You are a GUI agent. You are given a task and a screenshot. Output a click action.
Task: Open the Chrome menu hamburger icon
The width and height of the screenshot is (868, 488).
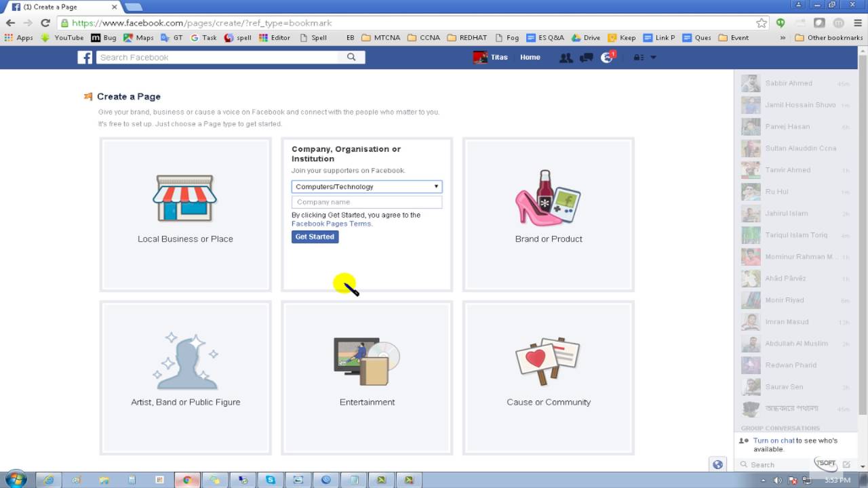click(x=858, y=23)
